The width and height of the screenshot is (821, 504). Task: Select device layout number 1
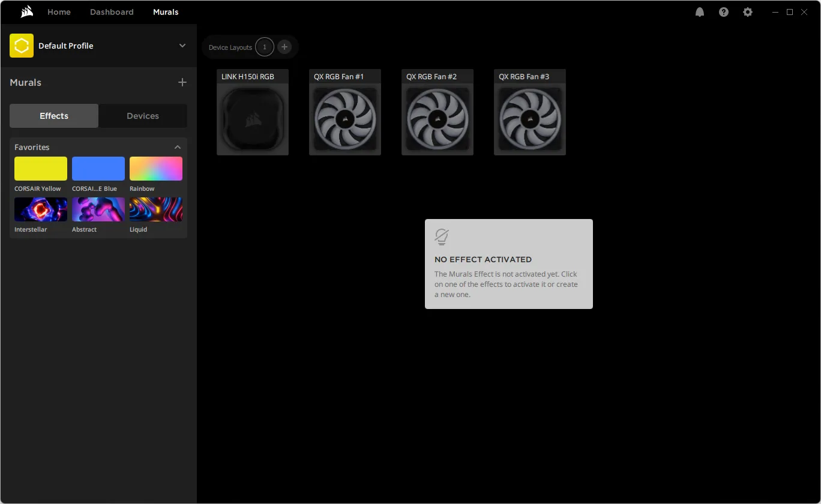pyautogui.click(x=265, y=47)
